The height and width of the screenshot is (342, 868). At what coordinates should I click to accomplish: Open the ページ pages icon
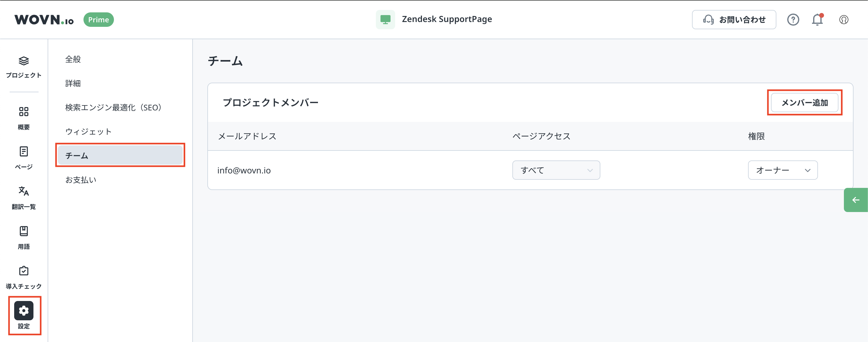[24, 151]
